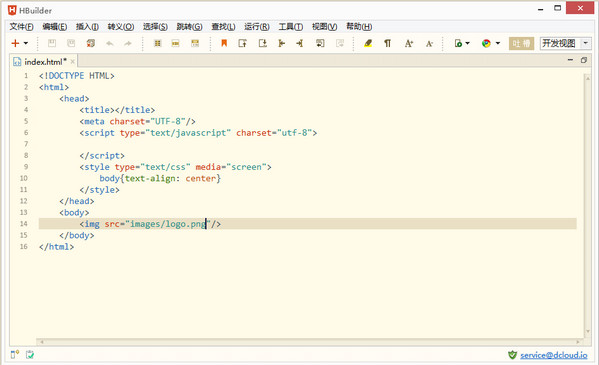
Task: Click the decrease font size icon
Action: coord(429,44)
